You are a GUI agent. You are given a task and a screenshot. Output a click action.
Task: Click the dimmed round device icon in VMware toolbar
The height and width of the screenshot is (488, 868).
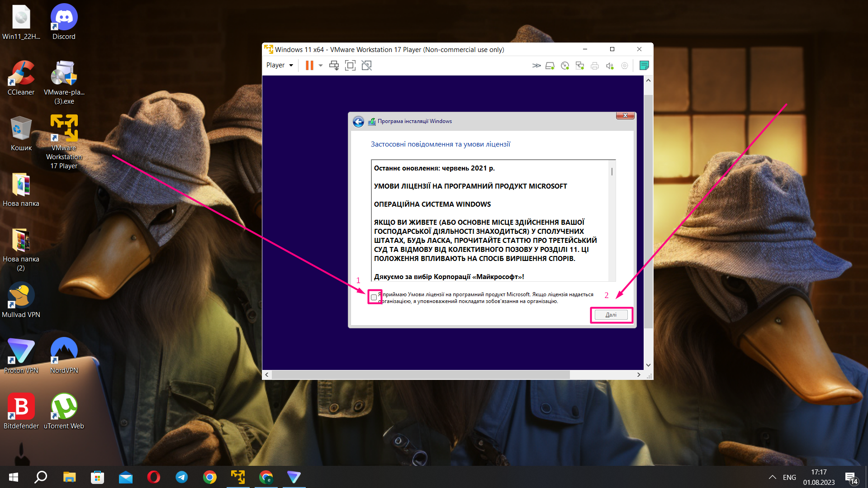[x=625, y=66]
